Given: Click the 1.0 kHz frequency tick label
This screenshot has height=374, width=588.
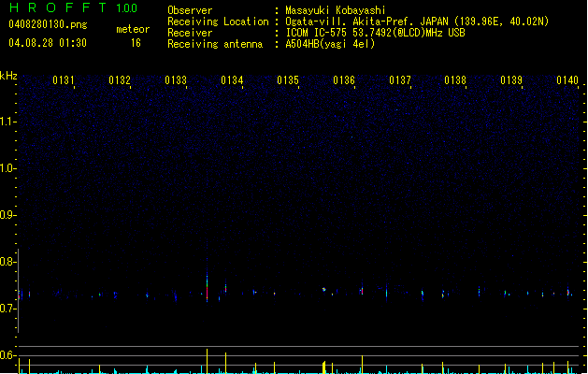Looking at the screenshot, I should (7, 167).
